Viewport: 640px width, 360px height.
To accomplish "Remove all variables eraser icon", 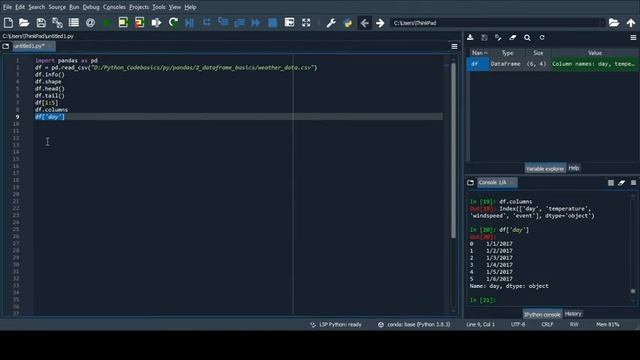I will tap(513, 38).
